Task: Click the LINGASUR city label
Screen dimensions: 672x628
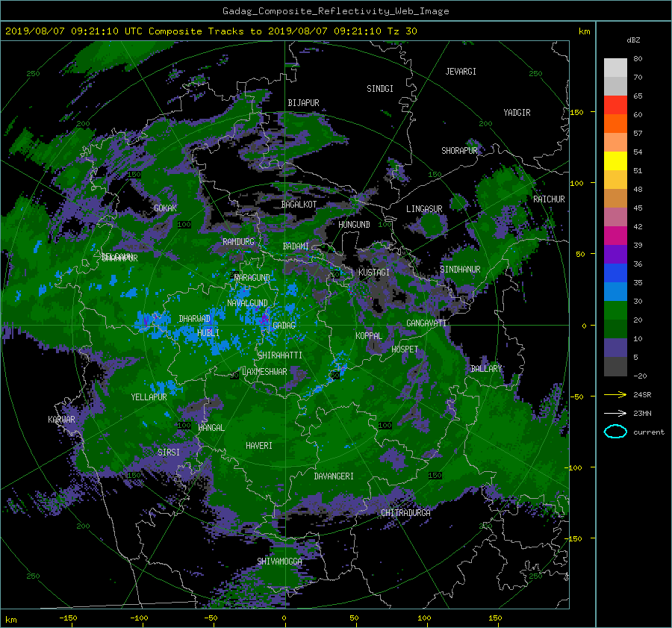Action: pos(424,209)
